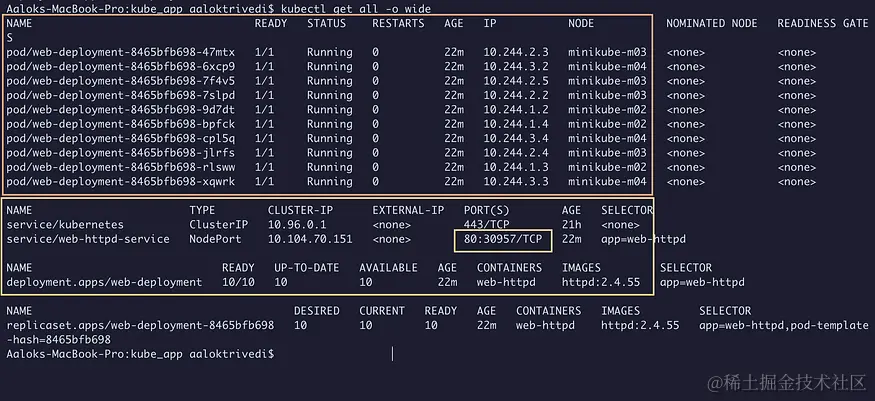
Task: Click pod IP 10.244.2.5
Action: [516, 81]
